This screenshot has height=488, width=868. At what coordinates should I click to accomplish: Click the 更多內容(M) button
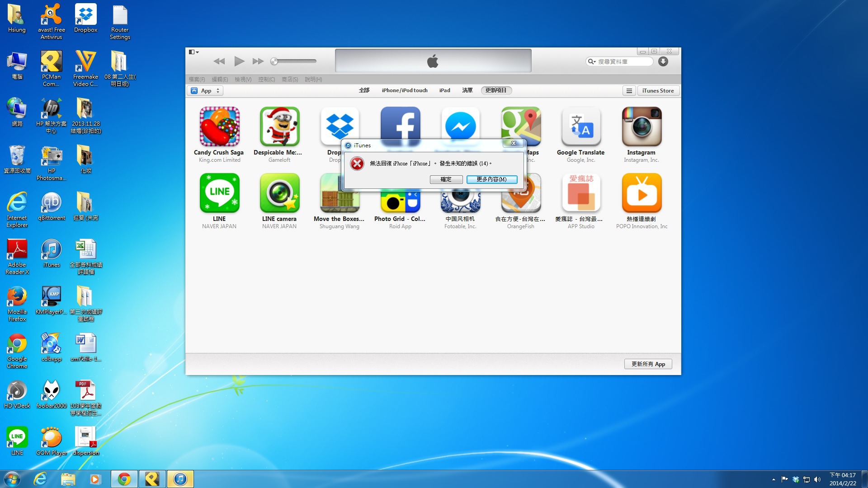point(492,179)
